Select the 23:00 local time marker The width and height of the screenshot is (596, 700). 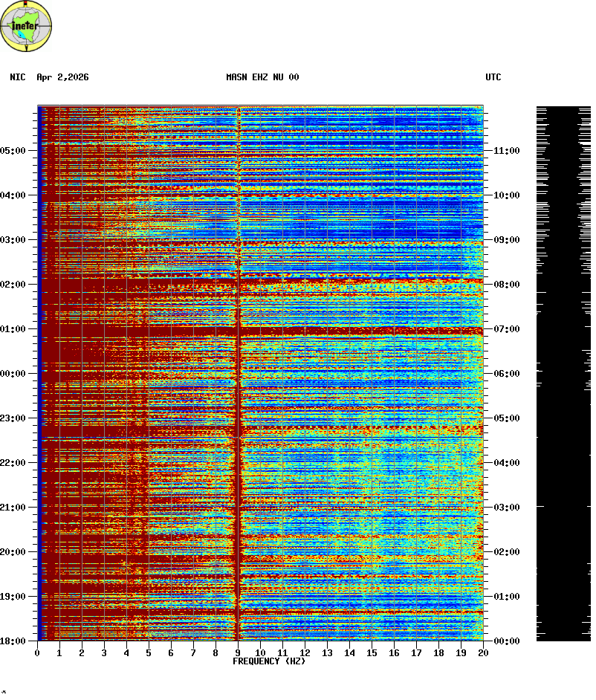coord(13,418)
